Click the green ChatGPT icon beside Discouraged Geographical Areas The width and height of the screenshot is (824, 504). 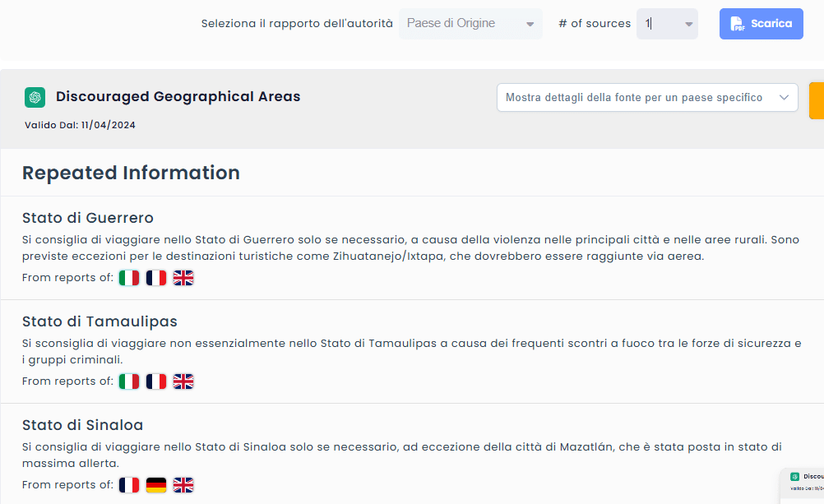[35, 97]
